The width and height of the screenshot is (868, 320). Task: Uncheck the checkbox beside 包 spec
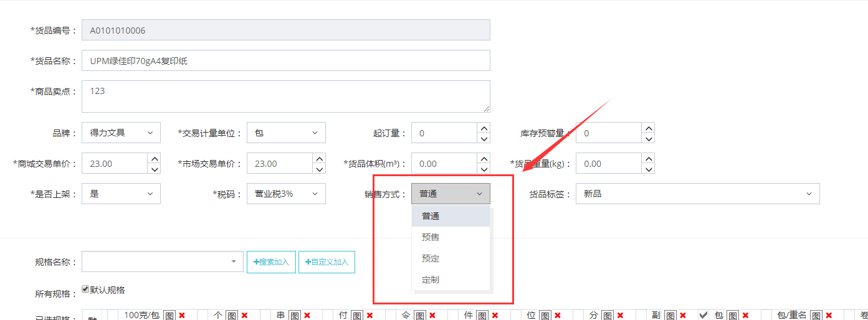click(x=703, y=315)
